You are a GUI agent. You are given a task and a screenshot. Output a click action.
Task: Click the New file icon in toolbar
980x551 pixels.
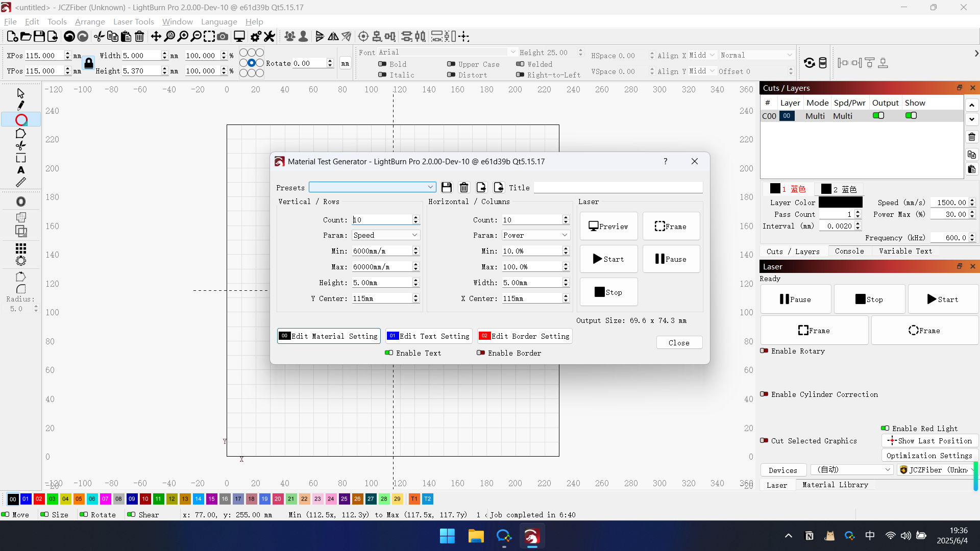pos(12,36)
